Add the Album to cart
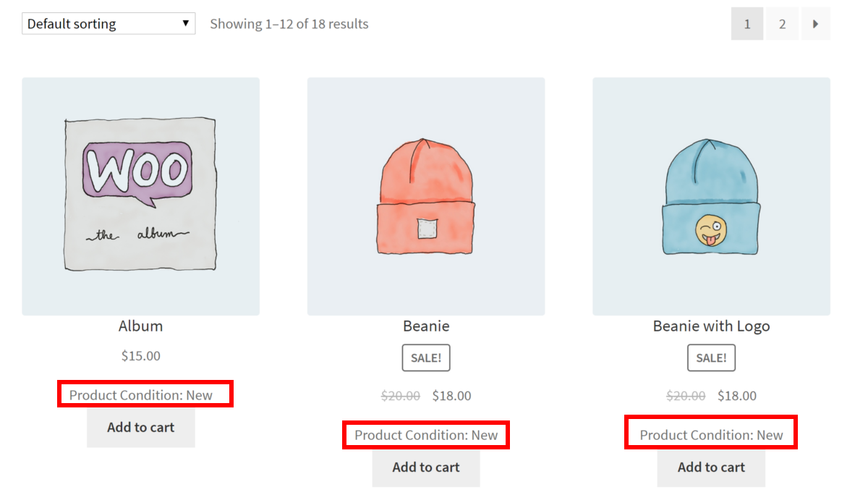The height and width of the screenshot is (495, 868). pyautogui.click(x=140, y=427)
